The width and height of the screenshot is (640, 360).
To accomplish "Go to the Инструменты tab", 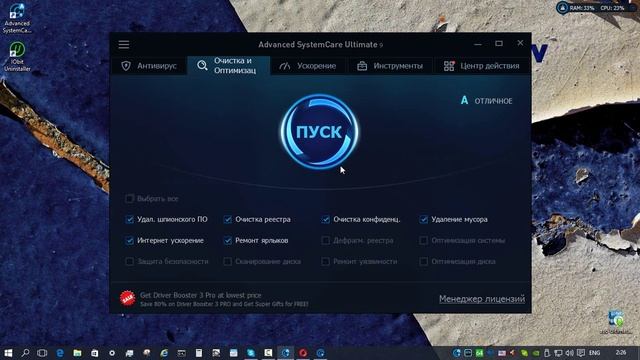I will coord(390,66).
